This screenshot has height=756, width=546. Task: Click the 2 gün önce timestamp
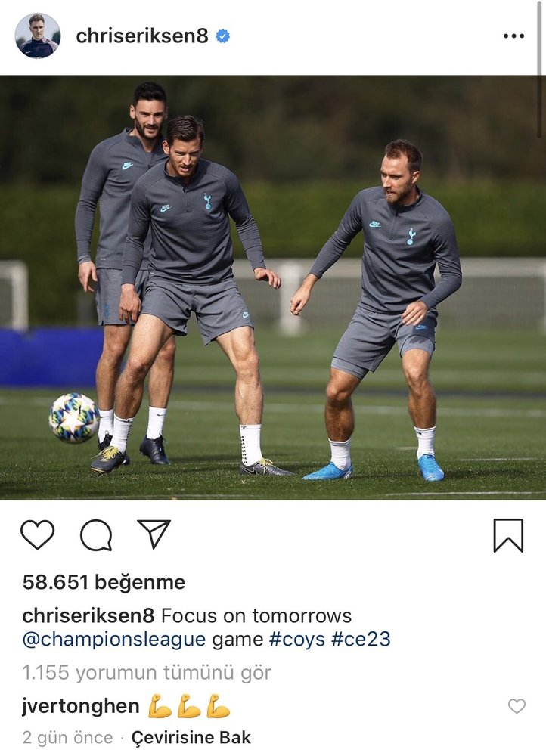[x=67, y=737]
